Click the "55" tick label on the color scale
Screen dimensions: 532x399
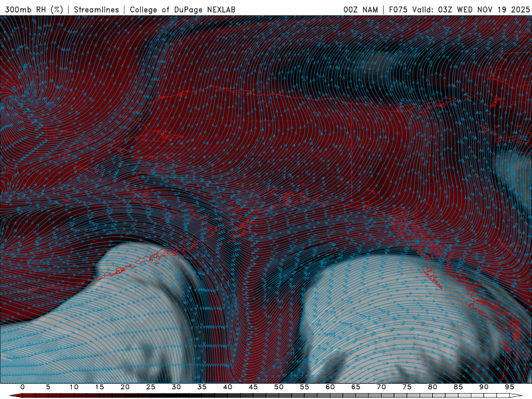click(x=305, y=387)
